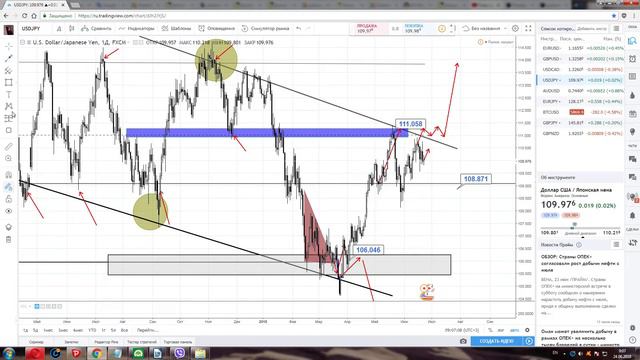Screen dimensions: 640x360
Task: Open the notifications bell sidebar icon
Action: tap(632, 215)
